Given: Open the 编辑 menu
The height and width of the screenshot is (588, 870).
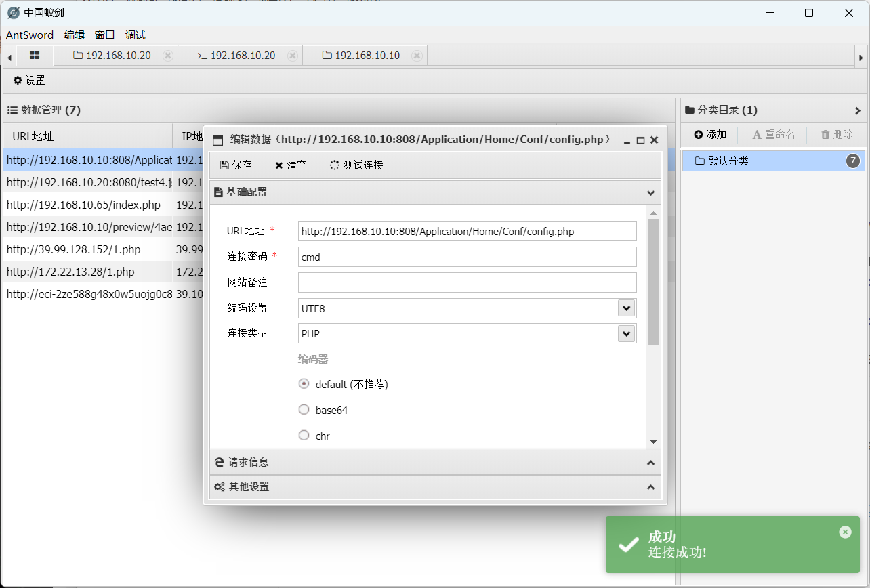Looking at the screenshot, I should click(75, 35).
